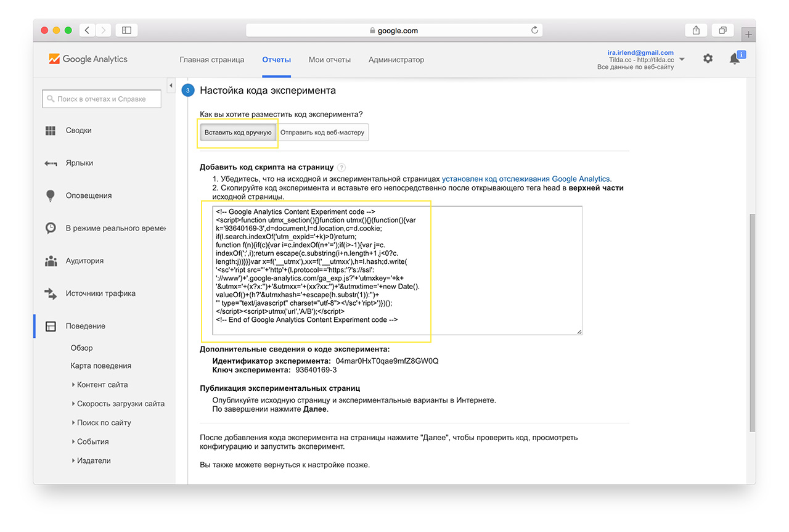Expand Издатели submenu

click(x=73, y=461)
